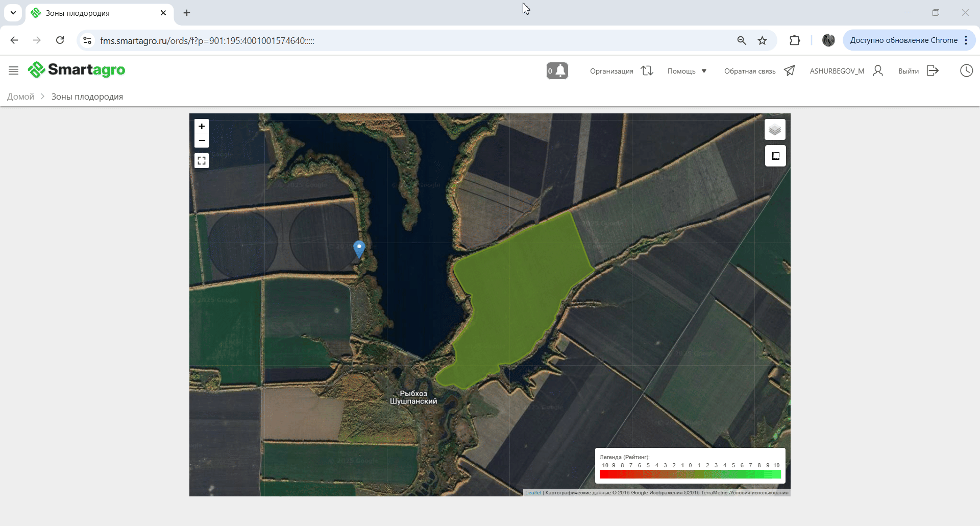Toggle the legend panel button
This screenshot has width=980, height=526.
(x=775, y=156)
